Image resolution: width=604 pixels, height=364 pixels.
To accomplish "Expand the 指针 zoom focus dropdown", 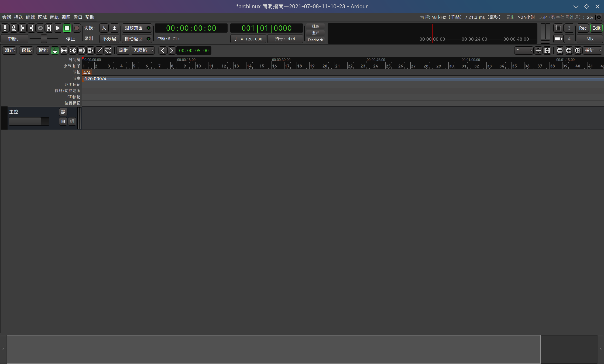I will click(592, 51).
